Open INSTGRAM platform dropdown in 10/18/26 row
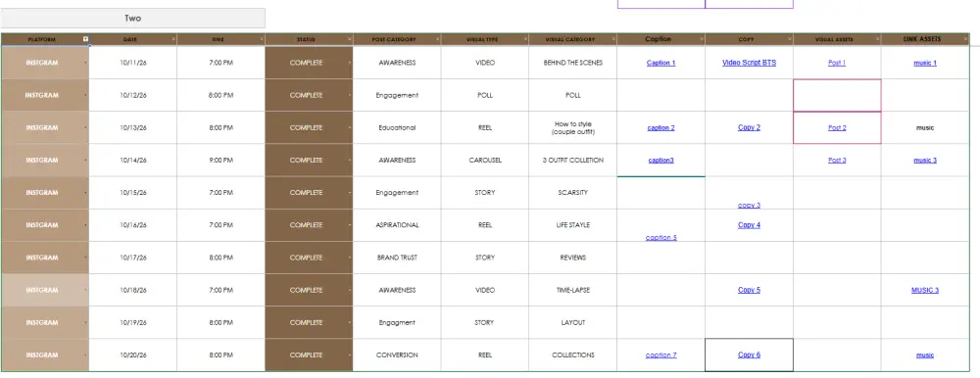The height and width of the screenshot is (378, 980). point(85,291)
